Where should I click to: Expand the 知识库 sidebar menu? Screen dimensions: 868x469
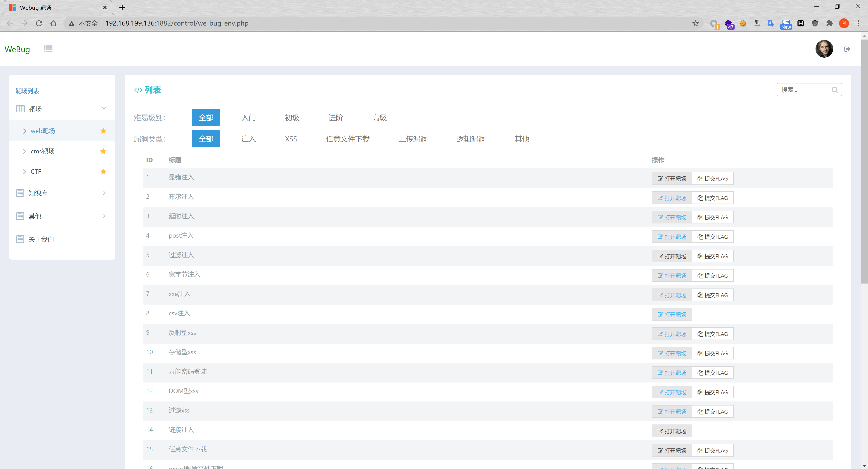point(104,193)
